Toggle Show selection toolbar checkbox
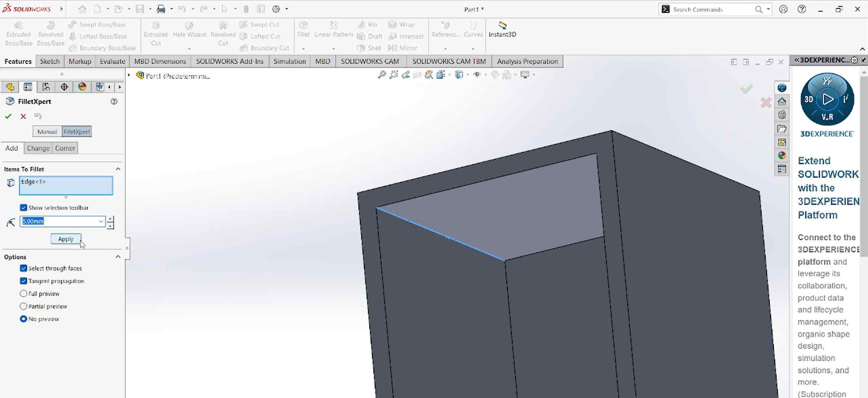 pos(24,208)
